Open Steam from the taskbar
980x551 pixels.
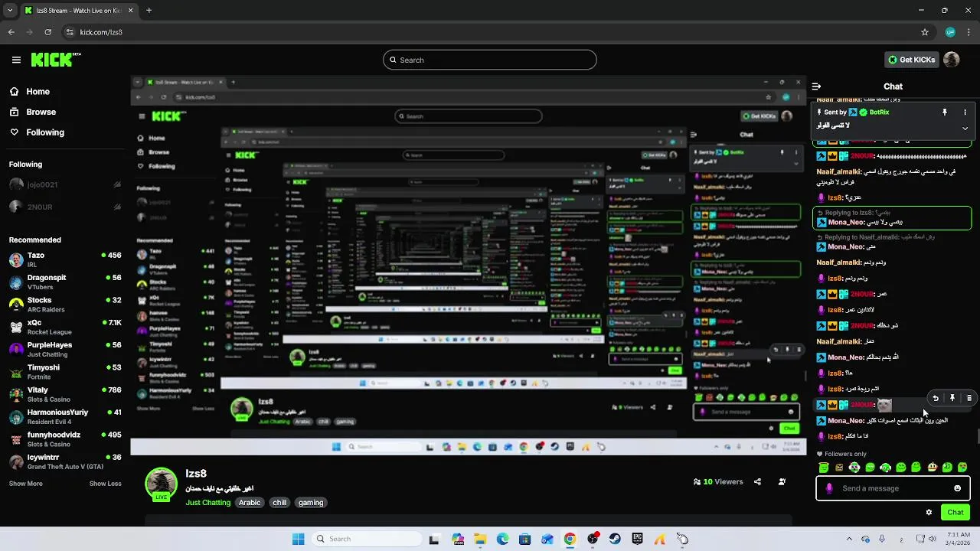pyautogui.click(x=615, y=539)
